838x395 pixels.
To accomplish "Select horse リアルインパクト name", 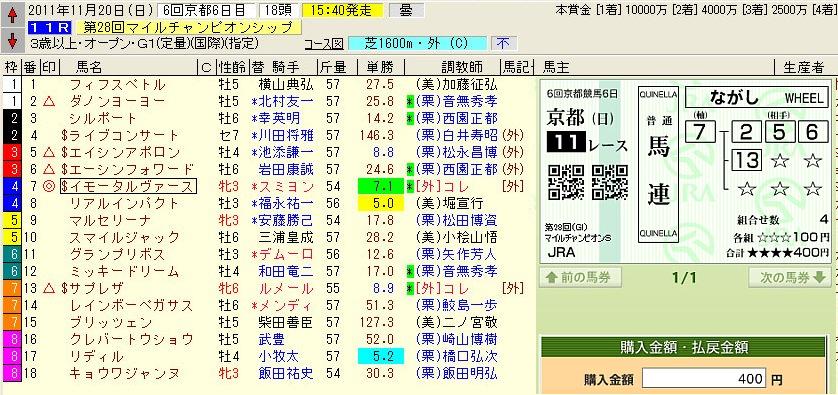I will point(124,203).
